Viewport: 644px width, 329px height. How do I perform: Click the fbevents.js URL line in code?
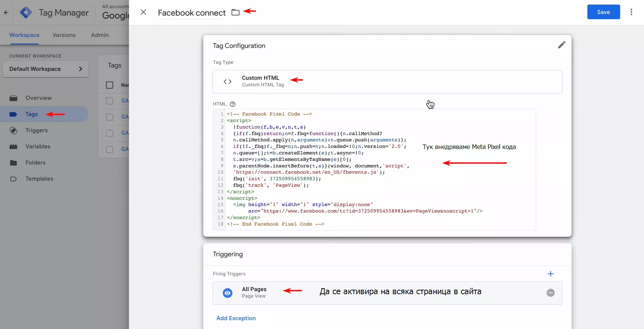[x=309, y=172]
